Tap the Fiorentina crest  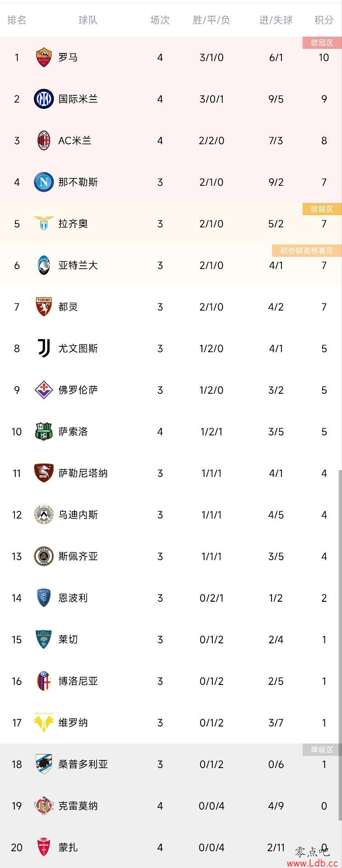44,390
